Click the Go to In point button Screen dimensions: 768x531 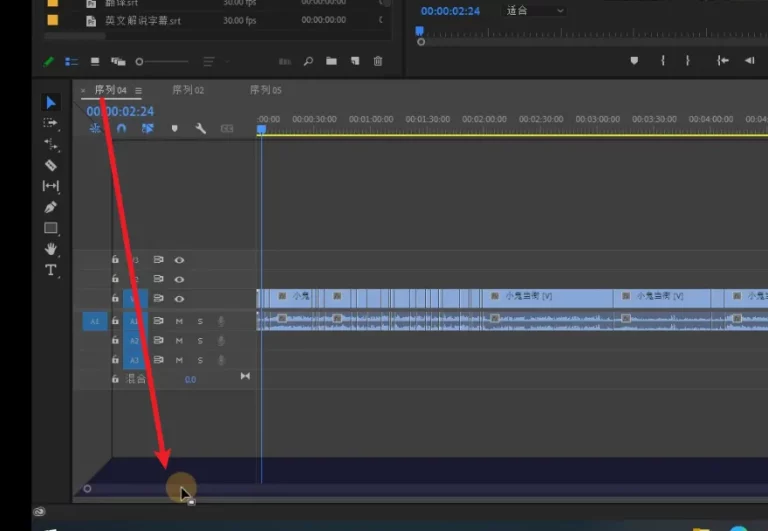722,61
